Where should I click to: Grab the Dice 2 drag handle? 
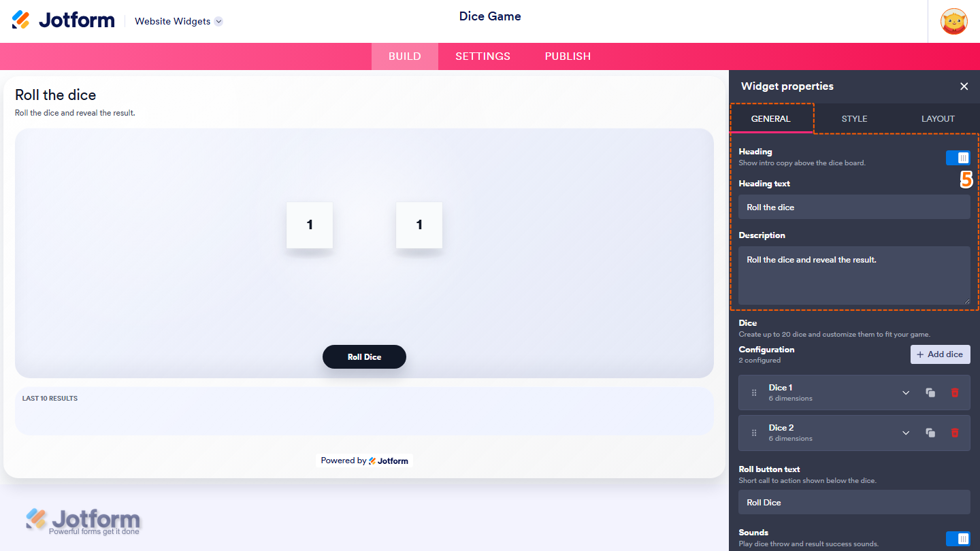click(754, 433)
